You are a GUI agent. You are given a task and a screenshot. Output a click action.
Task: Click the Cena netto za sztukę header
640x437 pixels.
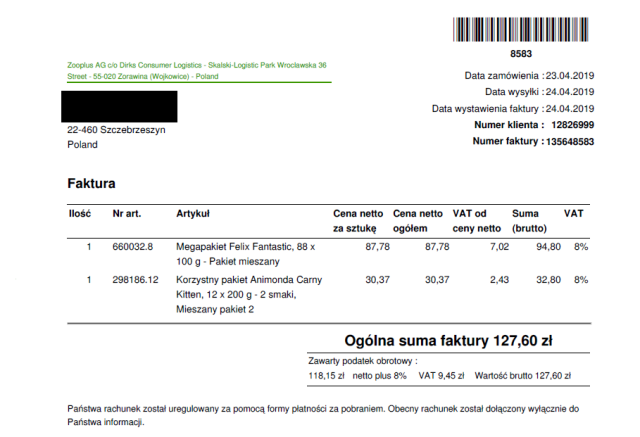tap(356, 220)
